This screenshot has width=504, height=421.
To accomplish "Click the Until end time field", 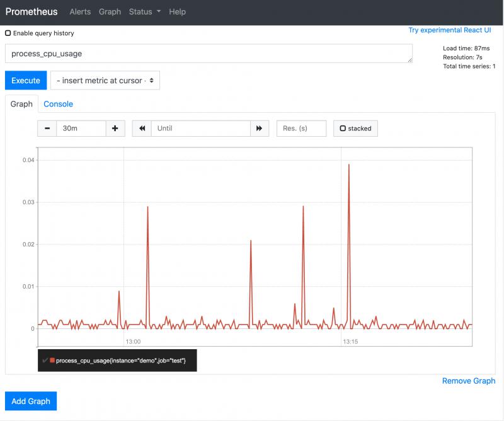I will tap(200, 129).
